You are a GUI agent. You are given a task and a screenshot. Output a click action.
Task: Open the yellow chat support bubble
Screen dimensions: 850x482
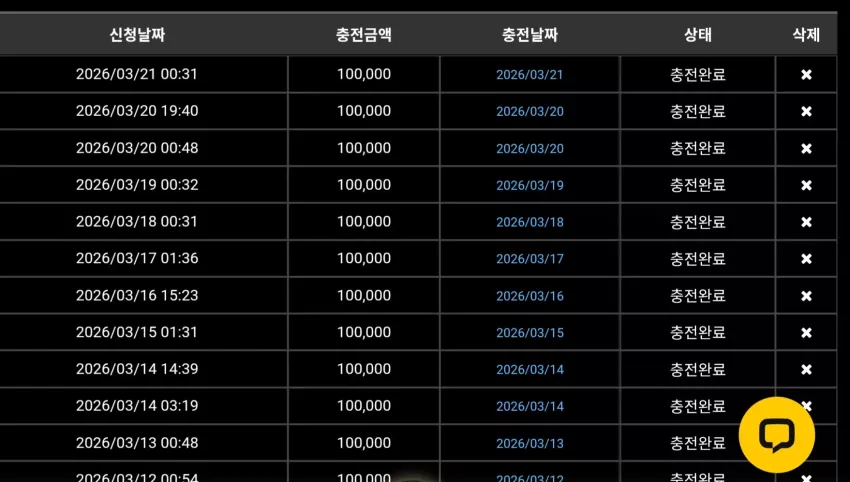pyautogui.click(x=776, y=435)
